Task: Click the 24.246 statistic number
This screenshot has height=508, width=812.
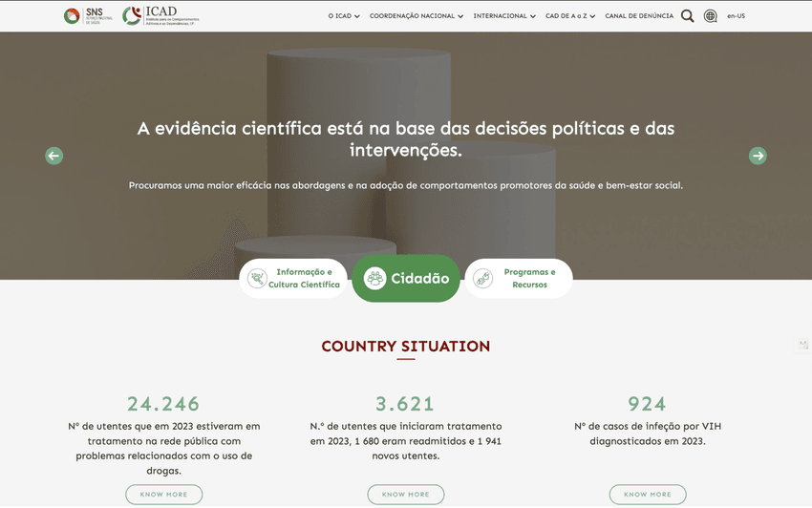Action: (163, 404)
